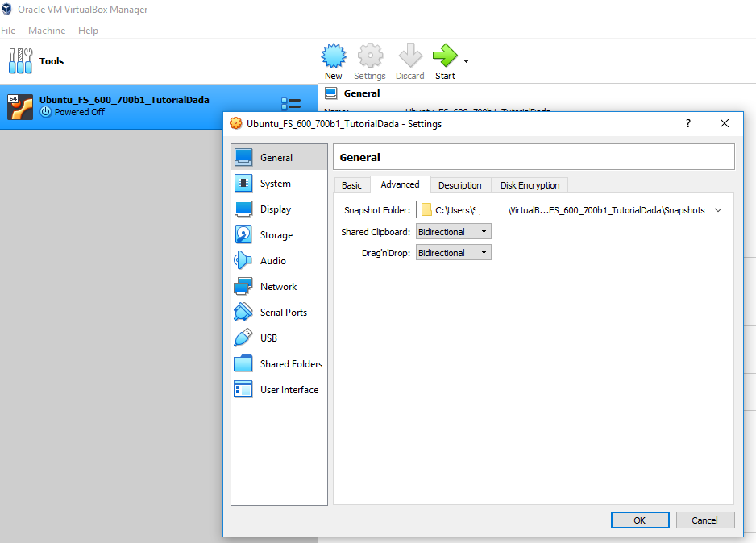The height and width of the screenshot is (543, 756).
Task: Open the Shared Clipboard dropdown
Action: (453, 232)
